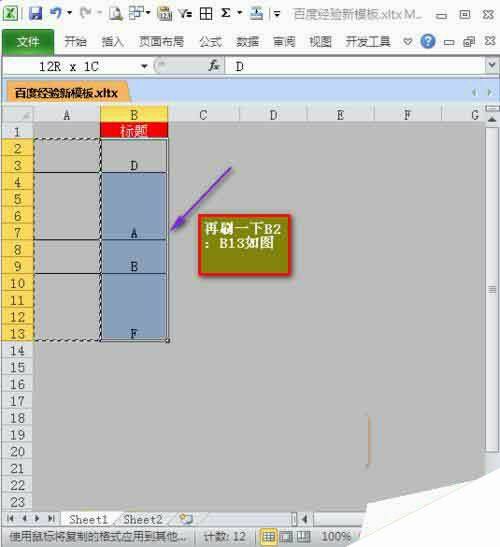This screenshot has height=547, width=500.
Task: Select row 20 header
Action: tap(17, 451)
